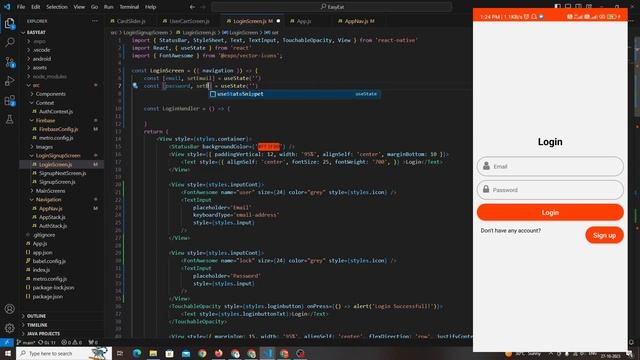Open Microsoft Edge from the taskbar

[x=137, y=353]
